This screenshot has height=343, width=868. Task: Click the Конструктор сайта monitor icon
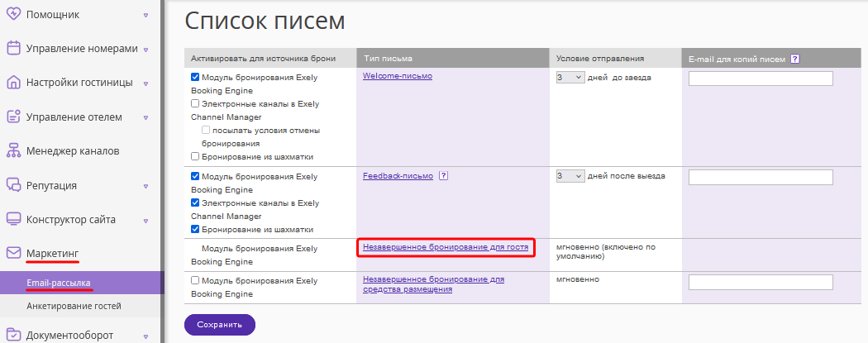pos(13,219)
